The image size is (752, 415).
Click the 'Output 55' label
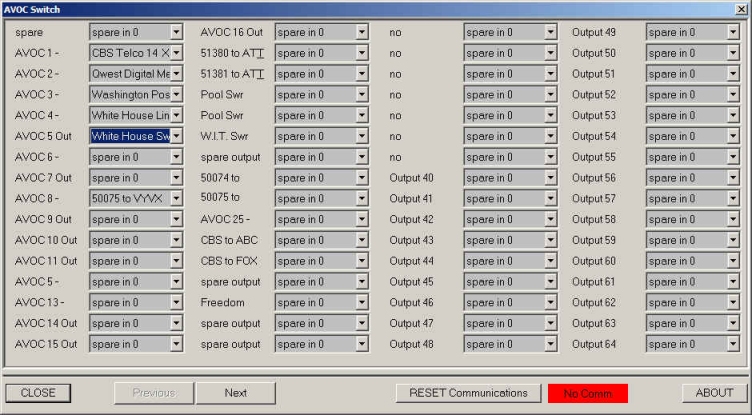coord(594,157)
